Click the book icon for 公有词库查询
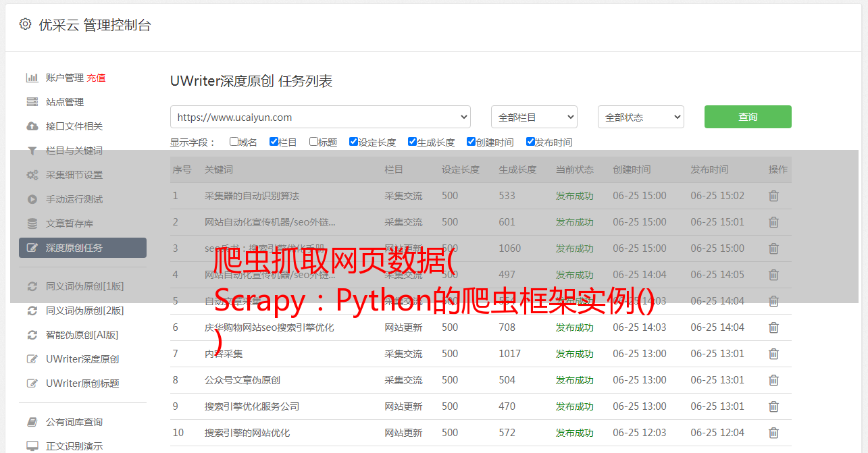The height and width of the screenshot is (453, 868). [32, 422]
